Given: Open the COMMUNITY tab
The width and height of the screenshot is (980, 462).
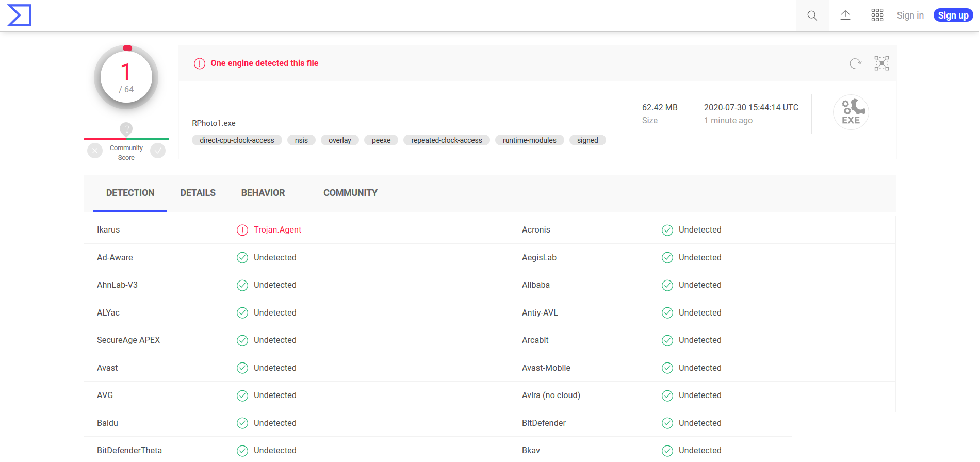Looking at the screenshot, I should (x=351, y=193).
